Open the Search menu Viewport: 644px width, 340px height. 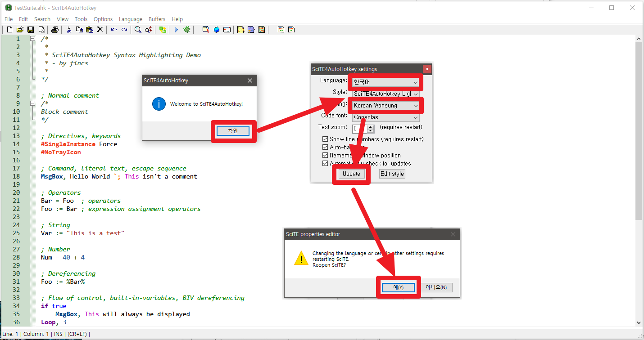point(42,19)
